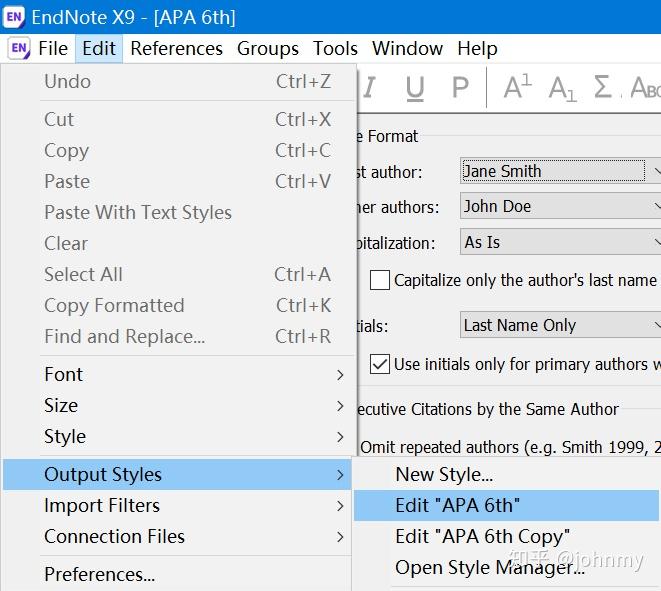
Task: Open the File menu
Action: (x=53, y=48)
